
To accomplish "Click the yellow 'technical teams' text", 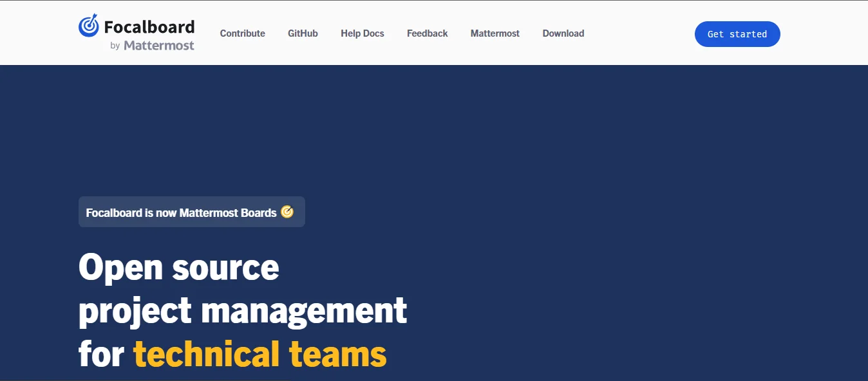I will pyautogui.click(x=259, y=355).
